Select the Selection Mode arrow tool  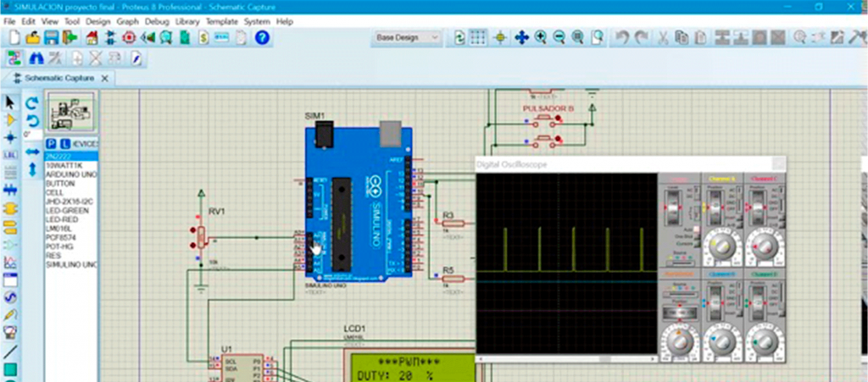[10, 102]
